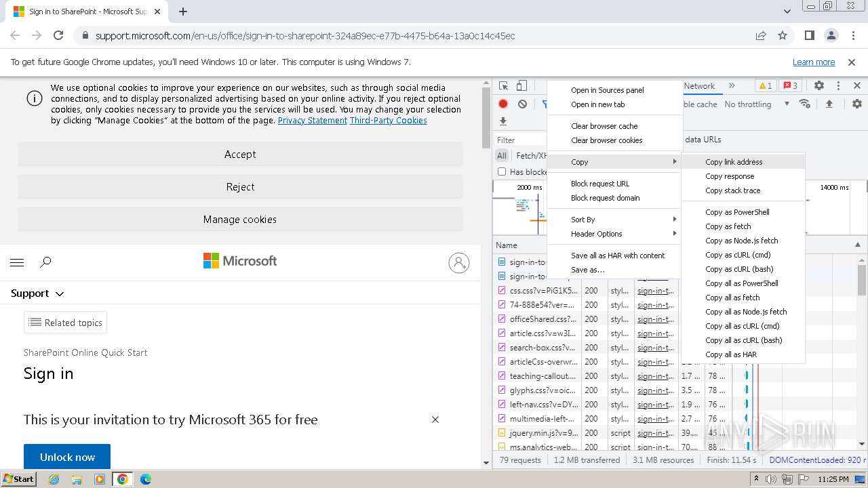The height and width of the screenshot is (488, 868).
Task: Select the inspect element picker icon
Action: point(504,85)
